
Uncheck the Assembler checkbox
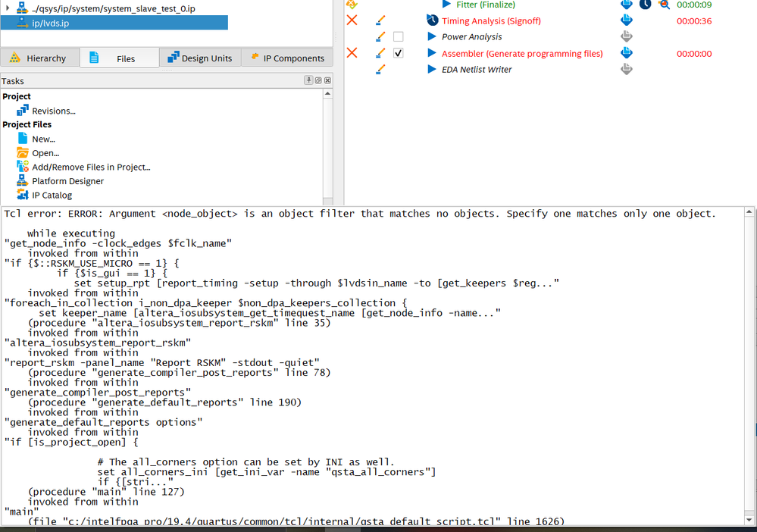(399, 53)
